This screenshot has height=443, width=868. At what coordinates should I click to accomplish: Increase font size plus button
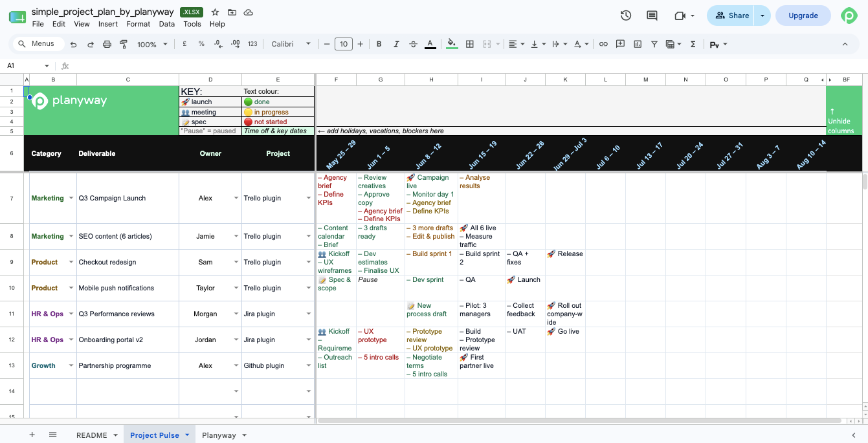point(361,44)
